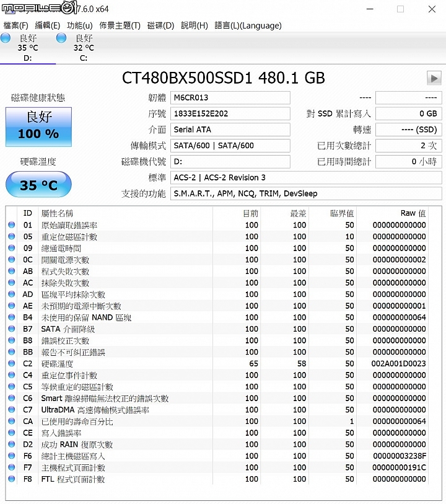Click the status dot of attribute AB
This screenshot has height=504, width=446.
[x=12, y=272]
